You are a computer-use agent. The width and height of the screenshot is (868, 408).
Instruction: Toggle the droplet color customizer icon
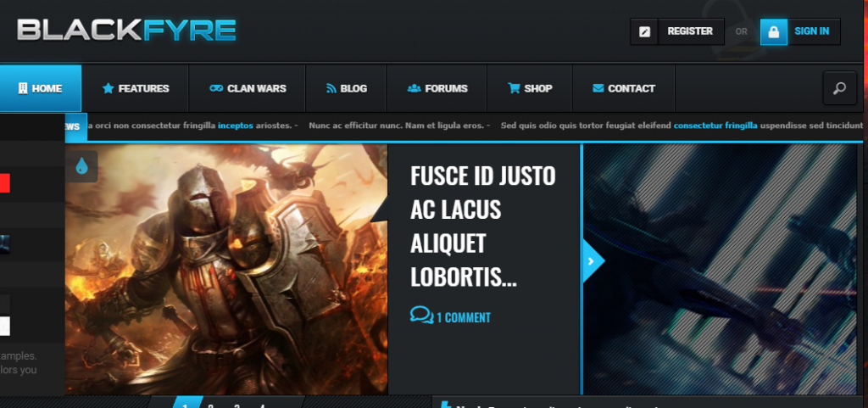(x=82, y=165)
